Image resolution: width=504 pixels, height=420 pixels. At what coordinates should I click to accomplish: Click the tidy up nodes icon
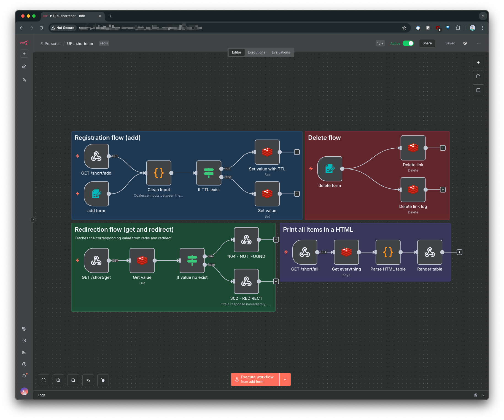coord(103,380)
